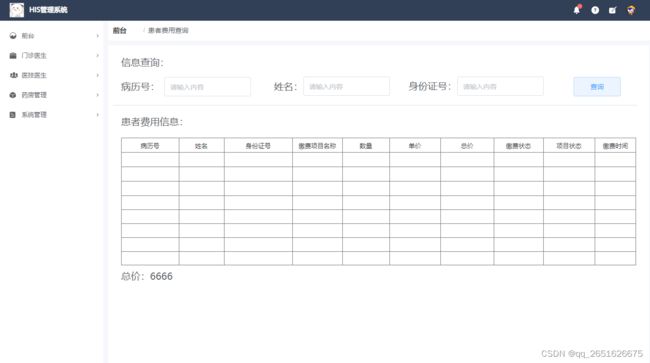Click the 身份证号 table column header

[258, 146]
